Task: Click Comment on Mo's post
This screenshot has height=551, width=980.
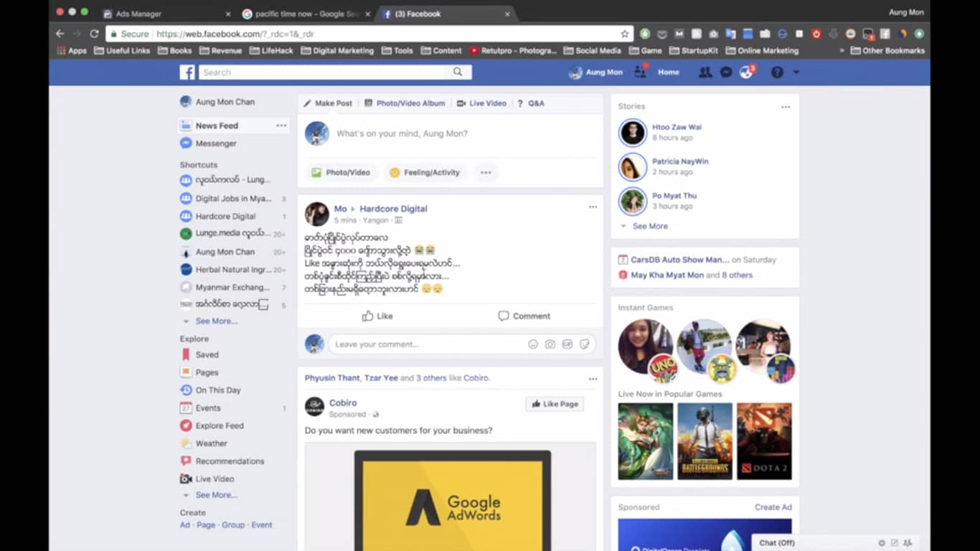Action: coord(524,316)
